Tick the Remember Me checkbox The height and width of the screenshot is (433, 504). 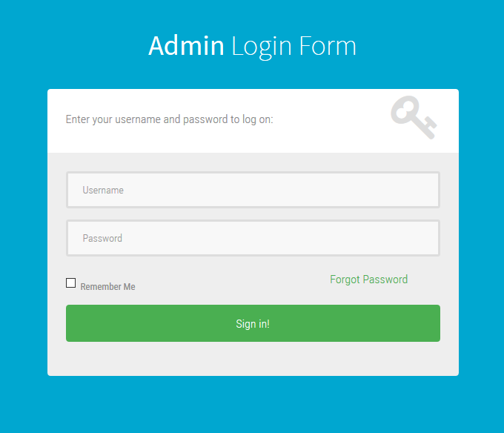coord(71,282)
